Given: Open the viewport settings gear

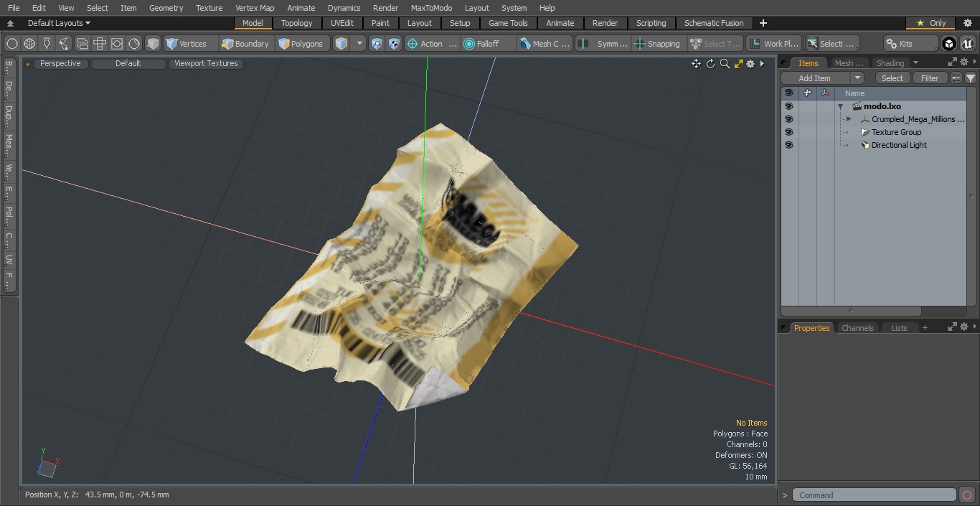Looking at the screenshot, I should tap(750, 64).
